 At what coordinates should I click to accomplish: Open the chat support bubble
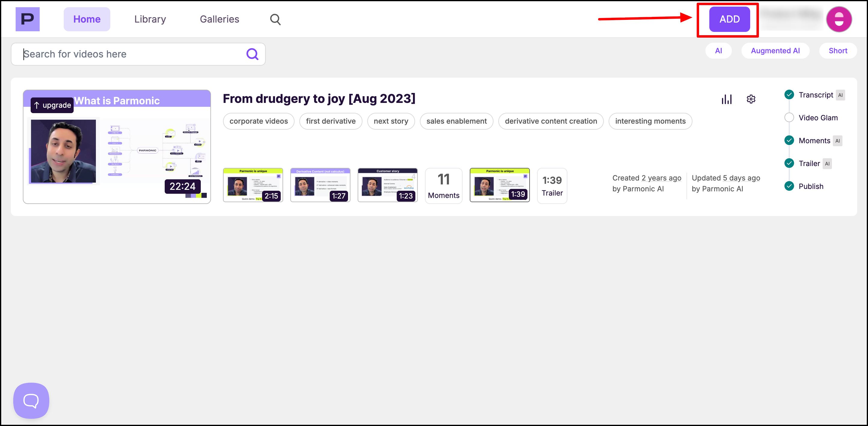tap(31, 400)
